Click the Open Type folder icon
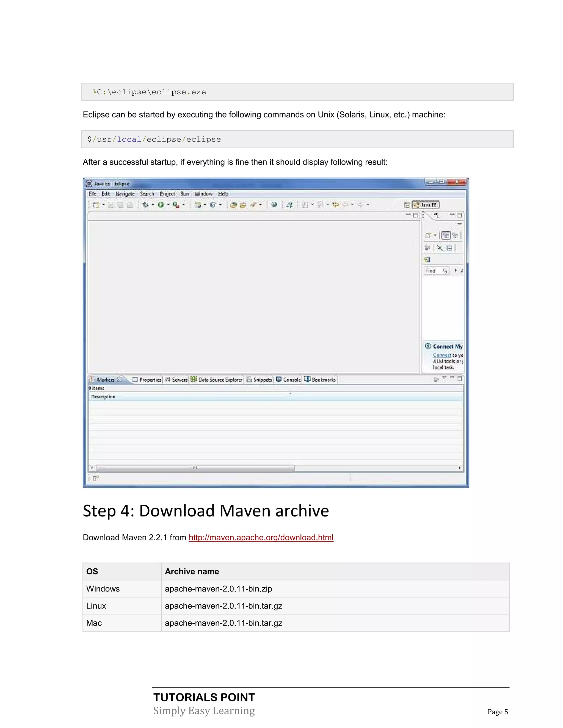563x728 pixels. (233, 205)
